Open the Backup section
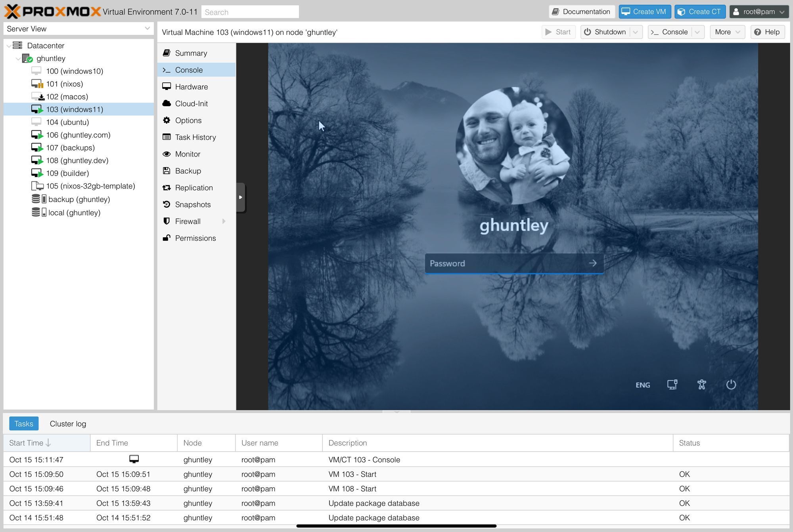Viewport: 793px width, 532px height. point(188,171)
